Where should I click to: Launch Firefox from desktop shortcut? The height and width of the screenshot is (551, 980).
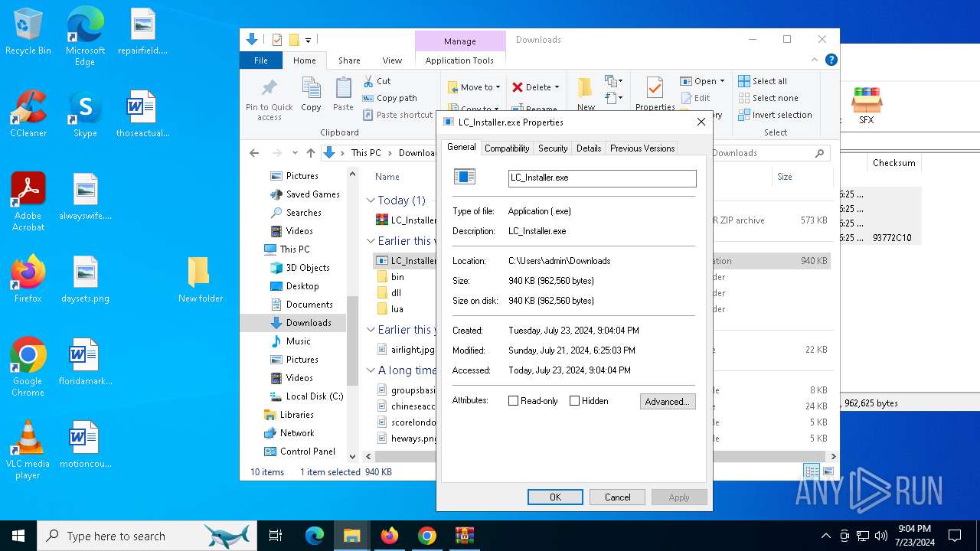coord(28,279)
